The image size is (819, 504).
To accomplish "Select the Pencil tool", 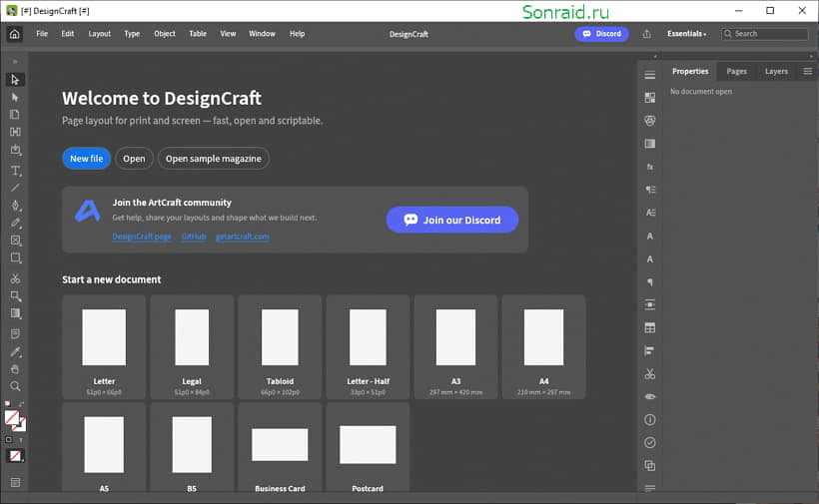I will [x=16, y=223].
